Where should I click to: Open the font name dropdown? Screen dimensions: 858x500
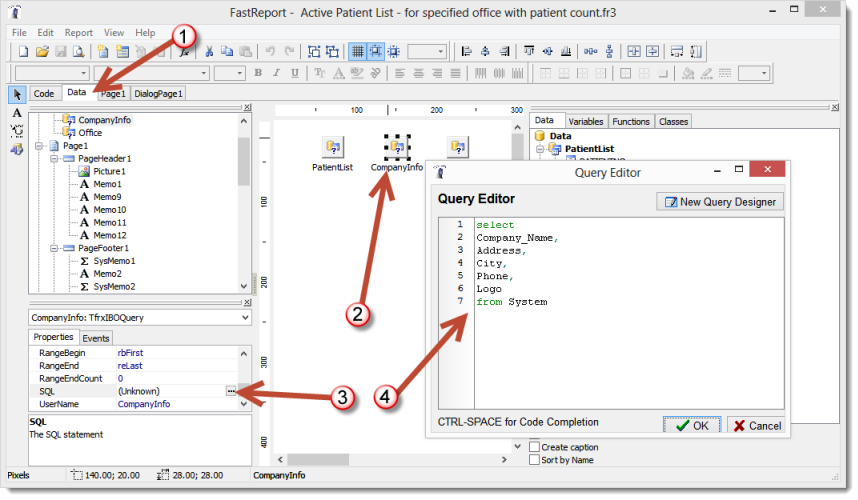pos(204,73)
